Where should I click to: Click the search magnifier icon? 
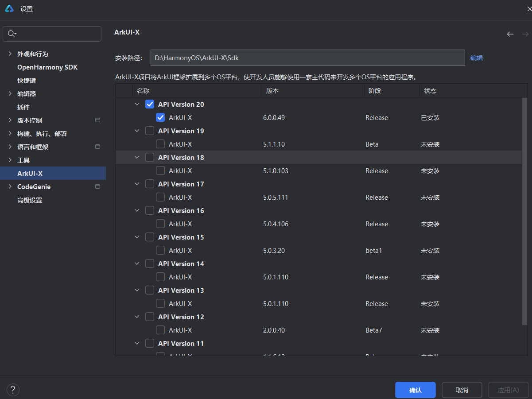pyautogui.click(x=12, y=34)
